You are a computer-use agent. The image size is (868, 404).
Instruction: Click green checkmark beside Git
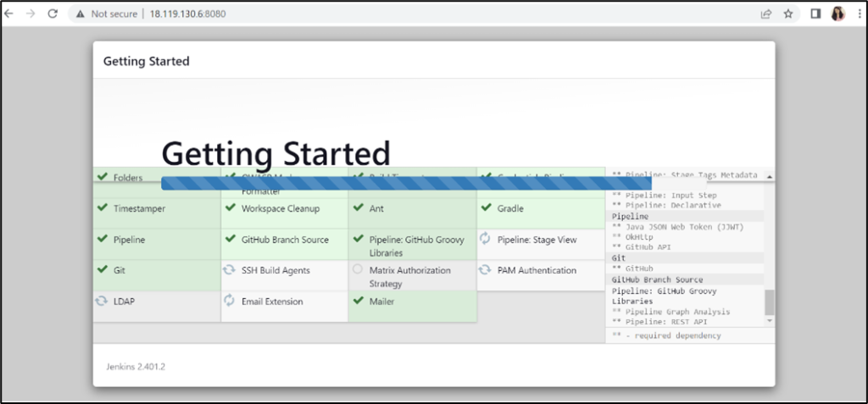(102, 269)
